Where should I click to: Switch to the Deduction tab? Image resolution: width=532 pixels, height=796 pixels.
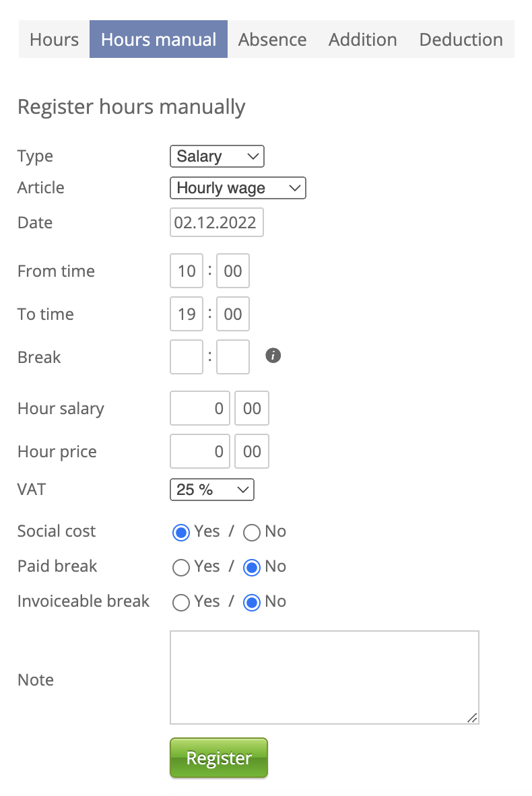[461, 39]
